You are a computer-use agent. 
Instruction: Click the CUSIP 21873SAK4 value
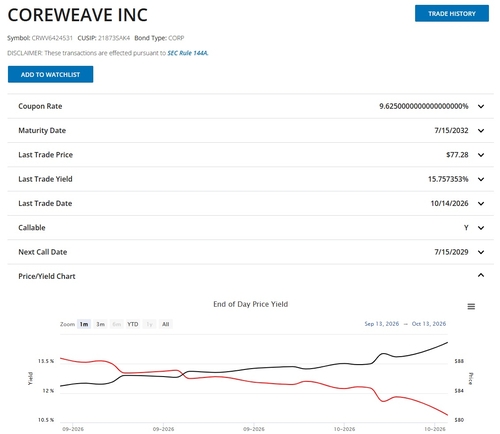(114, 38)
